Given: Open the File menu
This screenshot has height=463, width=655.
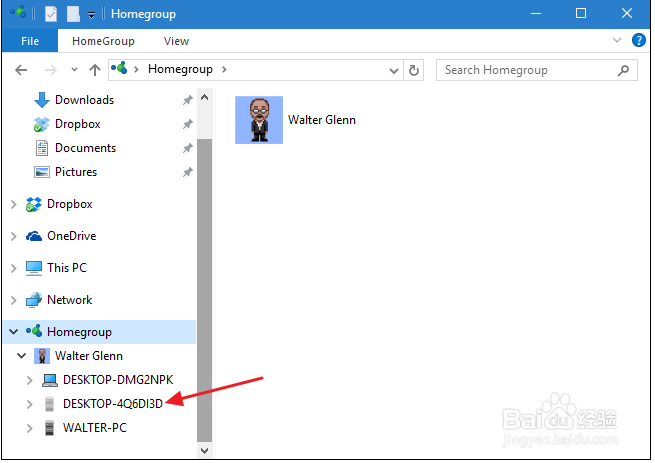Looking at the screenshot, I should point(30,41).
